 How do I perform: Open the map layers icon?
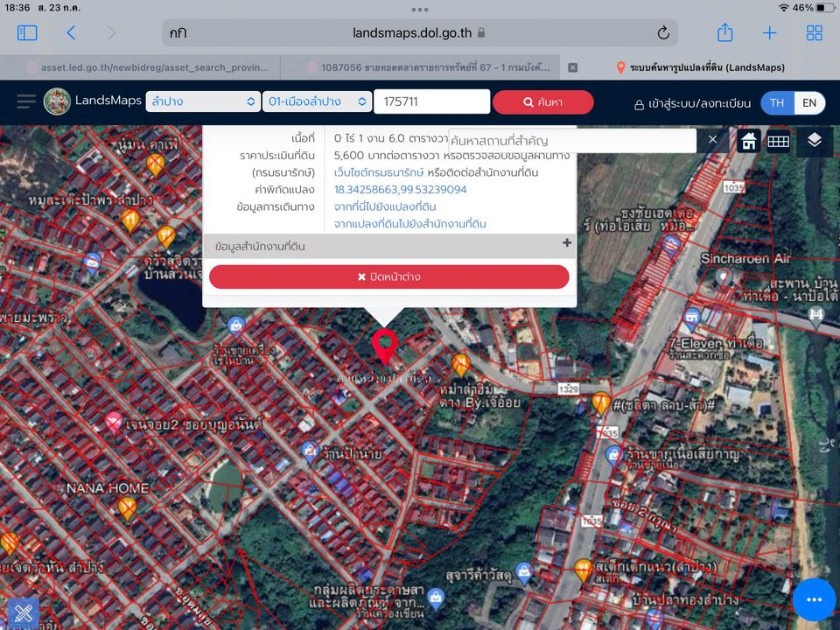[x=815, y=140]
